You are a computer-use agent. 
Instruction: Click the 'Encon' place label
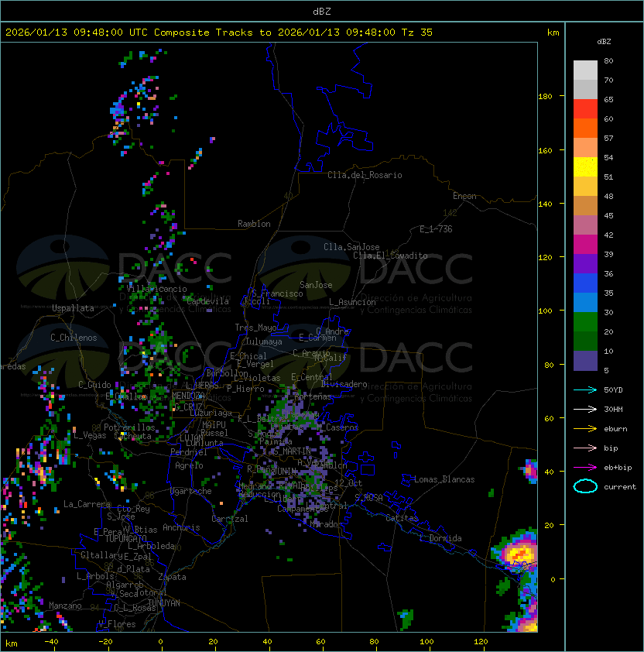click(464, 196)
